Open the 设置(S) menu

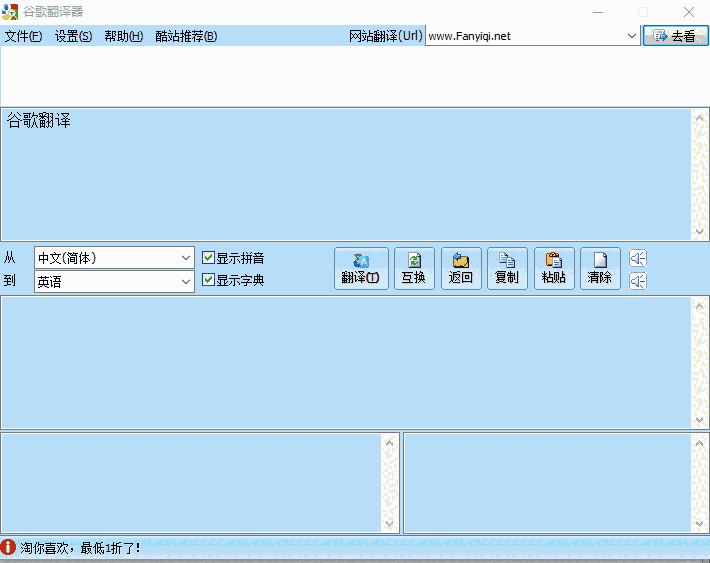pos(73,36)
